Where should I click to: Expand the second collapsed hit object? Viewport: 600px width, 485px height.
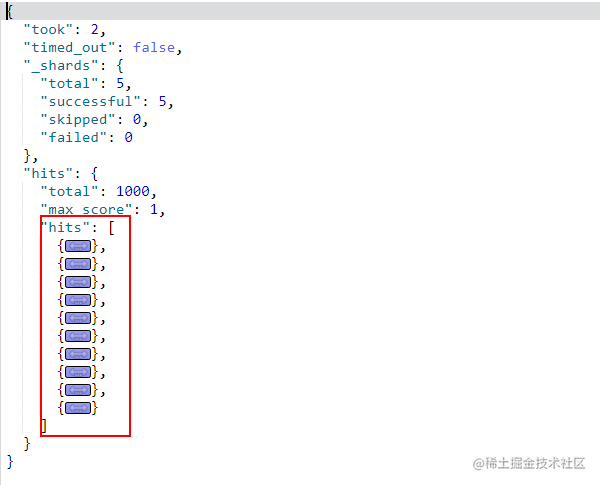click(x=78, y=264)
